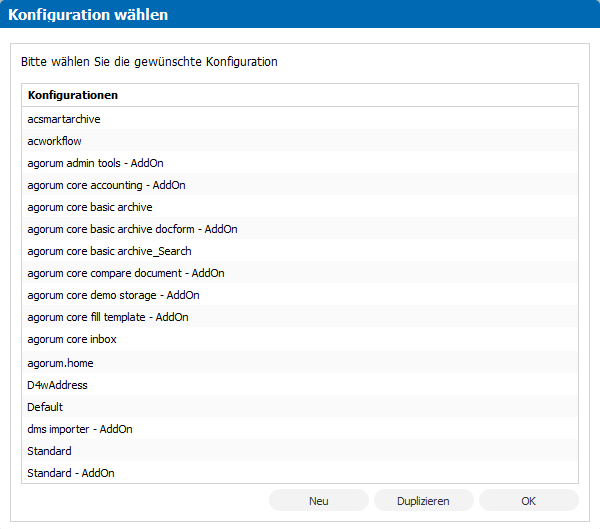Image resolution: width=600 pixels, height=529 pixels.
Task: Select the acsmartarchive configuration
Action: point(300,119)
